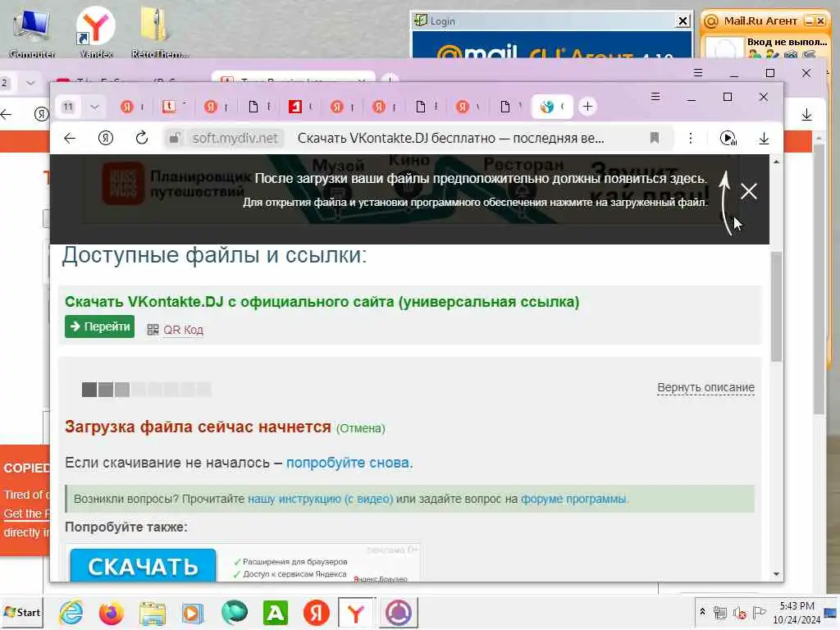Viewport: 840px width, 630px height.
Task: Click the Вернуть описание link
Action: tap(705, 387)
